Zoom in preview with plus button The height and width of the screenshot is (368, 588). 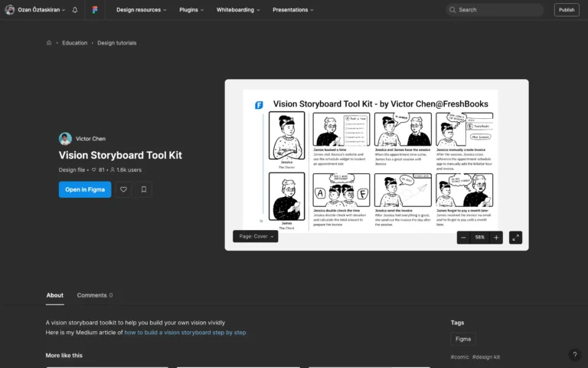496,238
